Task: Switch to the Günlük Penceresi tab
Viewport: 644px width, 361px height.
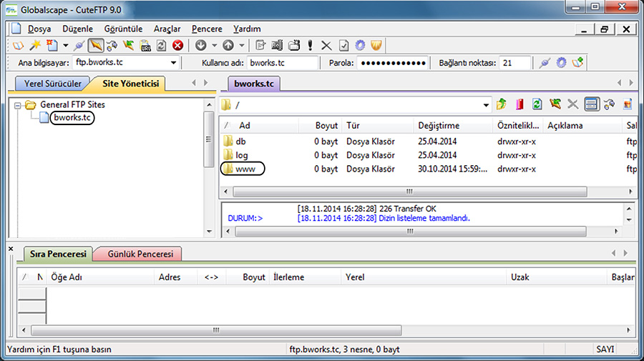Action: tap(140, 254)
